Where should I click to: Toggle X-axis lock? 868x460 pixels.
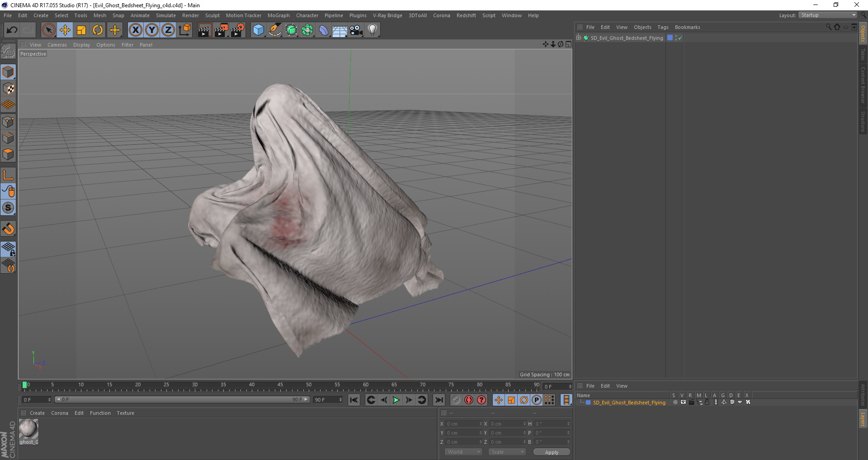pos(135,30)
